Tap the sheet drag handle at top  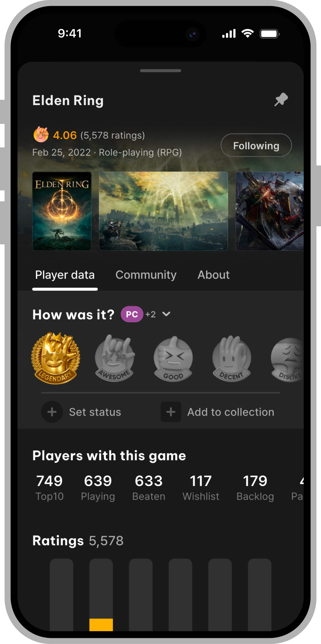coord(160,71)
